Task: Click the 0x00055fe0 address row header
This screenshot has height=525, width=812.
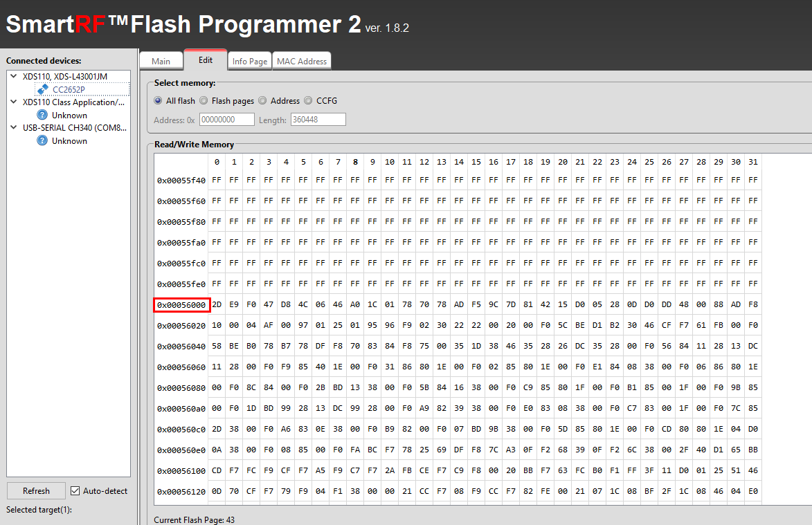Action: tap(181, 284)
